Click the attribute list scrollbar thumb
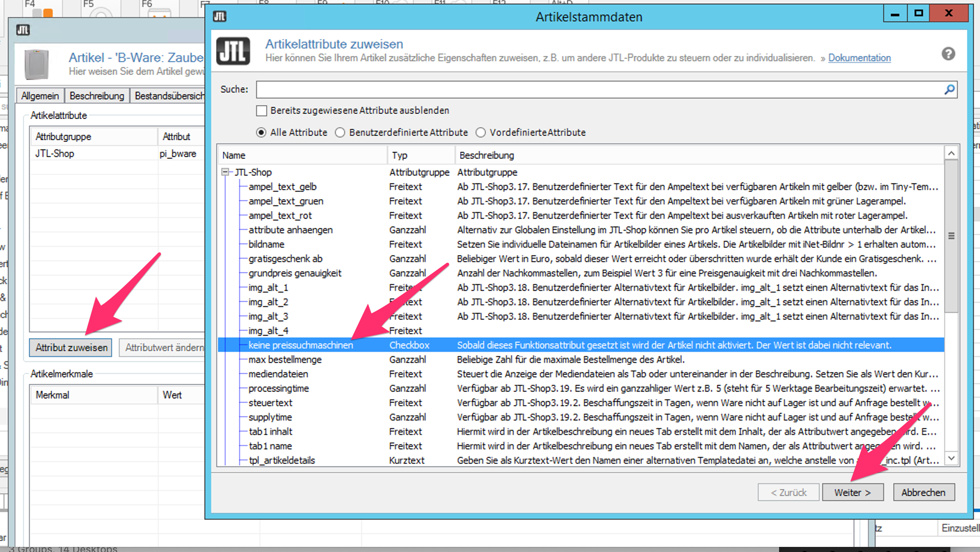Screen dimensions: 980x552 pyautogui.click(x=951, y=236)
